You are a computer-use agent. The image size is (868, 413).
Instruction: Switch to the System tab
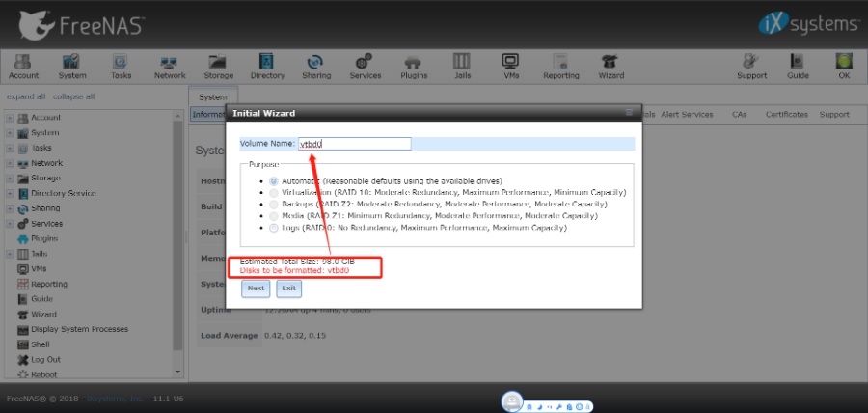[212, 96]
